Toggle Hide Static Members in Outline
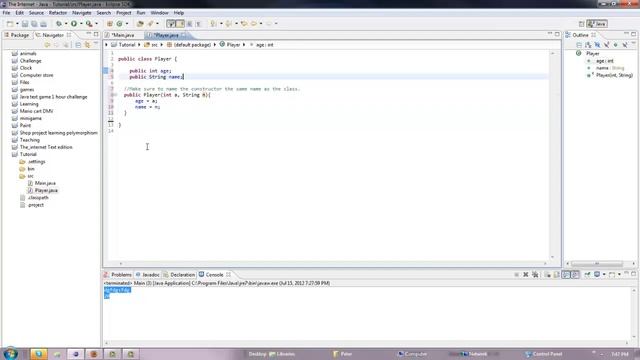Image resolution: width=640 pixels, height=360 pixels. tap(607, 44)
